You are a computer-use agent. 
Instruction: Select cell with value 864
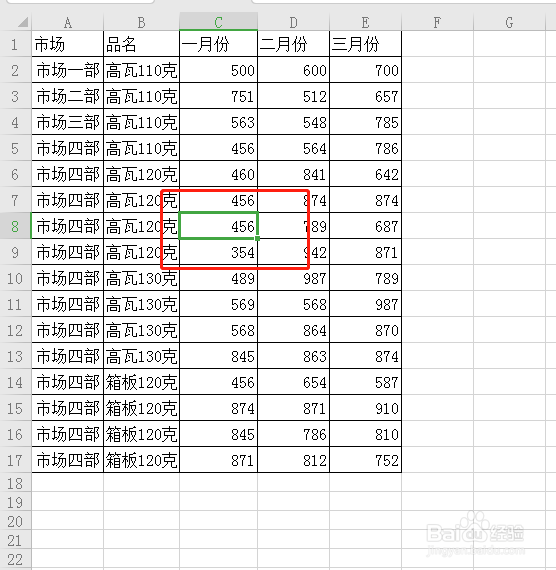tap(293, 330)
